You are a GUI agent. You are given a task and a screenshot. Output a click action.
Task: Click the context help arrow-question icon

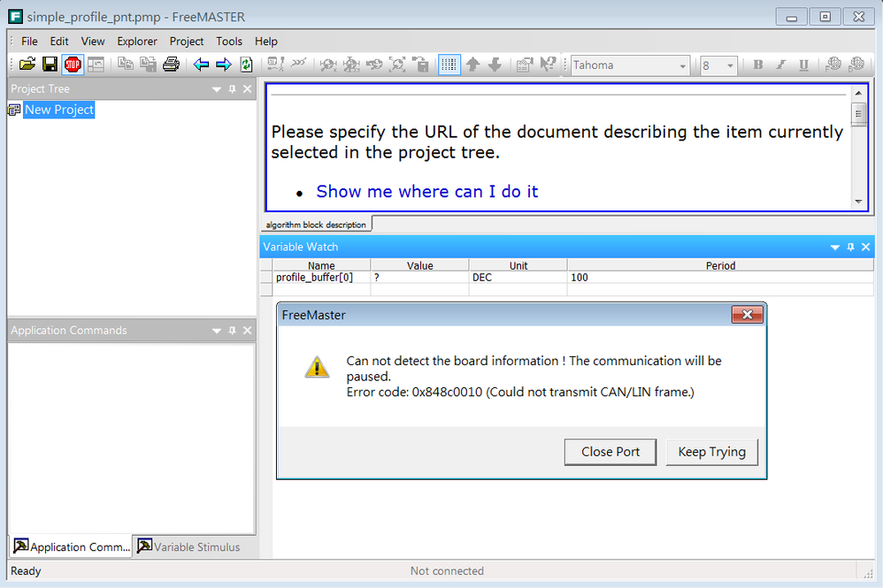(x=548, y=65)
